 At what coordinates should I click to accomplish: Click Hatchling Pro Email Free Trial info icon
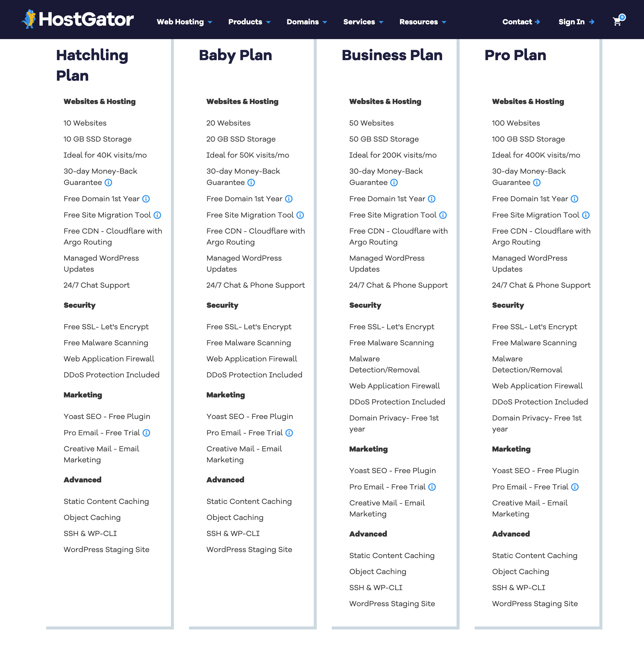(x=146, y=433)
